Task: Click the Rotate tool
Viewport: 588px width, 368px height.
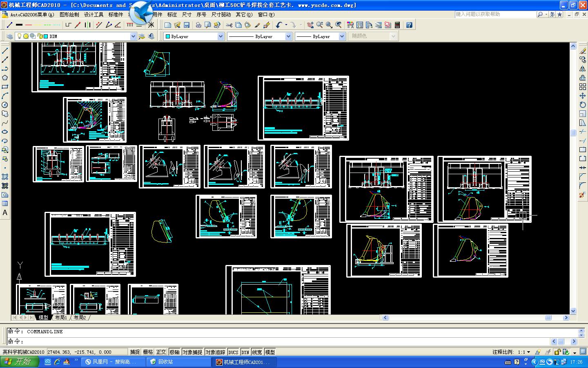Action: point(583,105)
